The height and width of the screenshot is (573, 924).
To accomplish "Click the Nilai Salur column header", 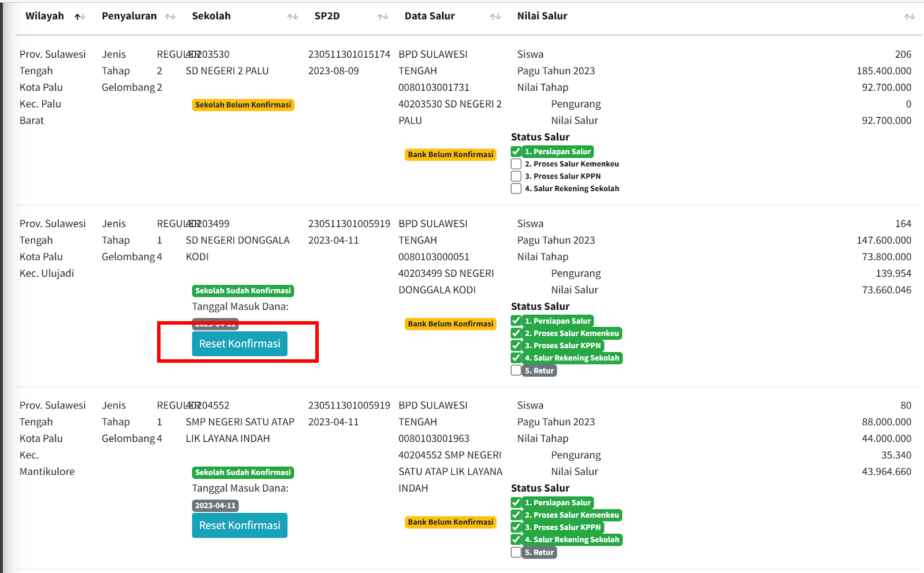I will (542, 16).
